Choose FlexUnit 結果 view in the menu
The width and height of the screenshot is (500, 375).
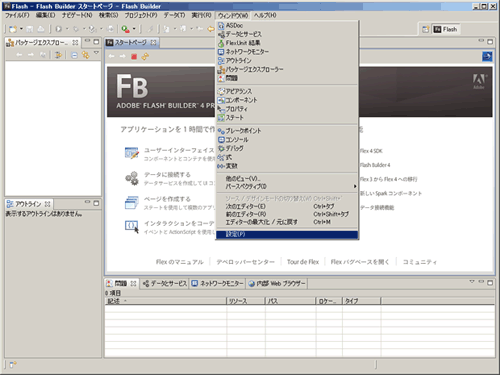[x=287, y=43]
